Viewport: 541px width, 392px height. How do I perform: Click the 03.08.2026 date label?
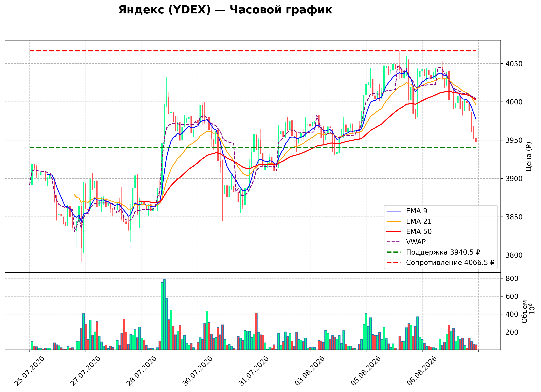pos(310,371)
